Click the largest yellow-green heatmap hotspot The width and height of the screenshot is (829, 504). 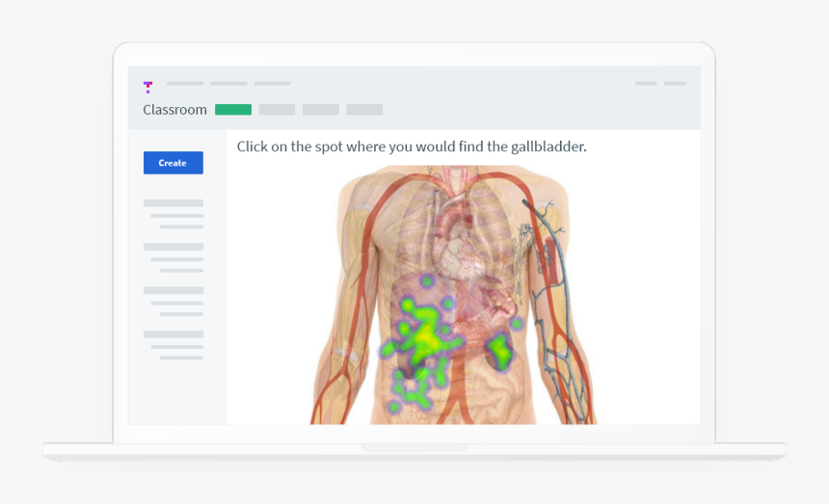point(425,337)
